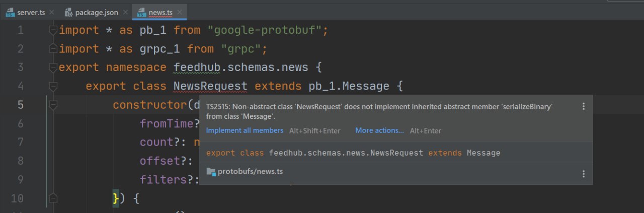Click the filters parameter on line 9
The height and width of the screenshot is (213, 644).
163,180
